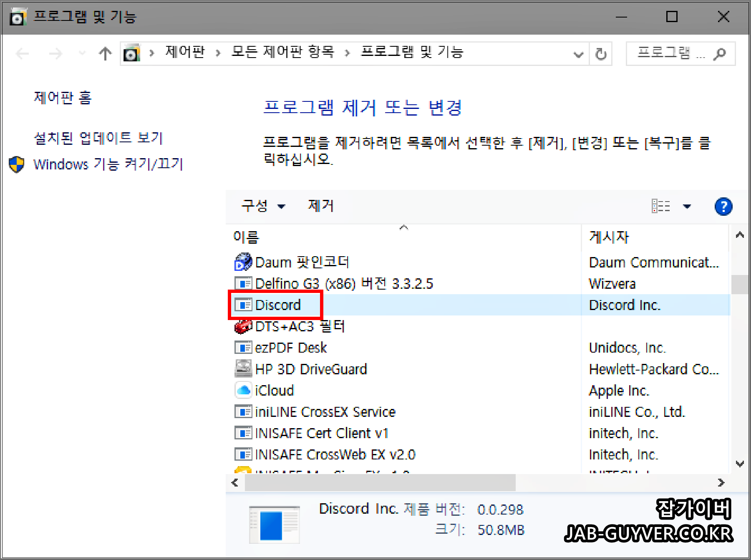
Task: Click the Delfino G3 program icon
Action: (x=243, y=284)
